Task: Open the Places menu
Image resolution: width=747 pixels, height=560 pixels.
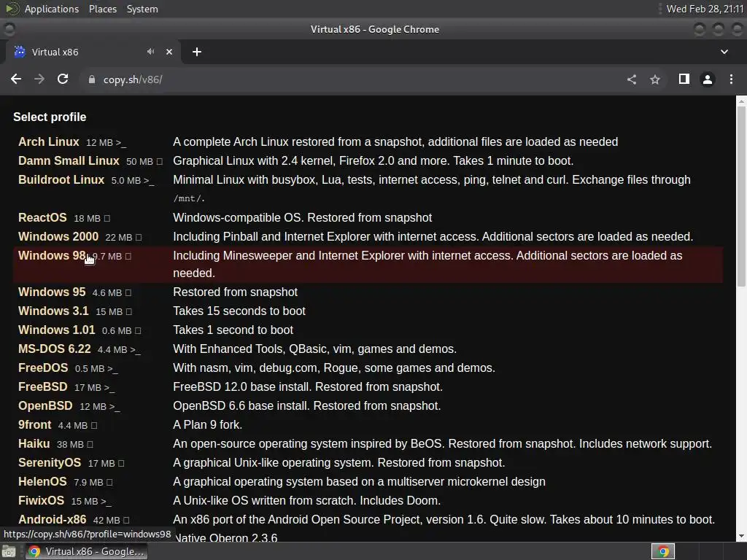Action: pyautogui.click(x=103, y=9)
